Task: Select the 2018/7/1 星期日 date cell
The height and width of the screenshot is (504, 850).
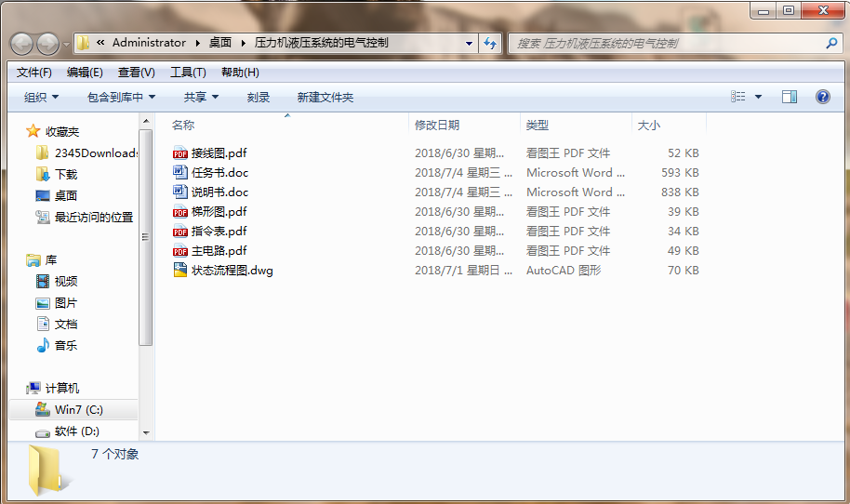Action: 463,270
